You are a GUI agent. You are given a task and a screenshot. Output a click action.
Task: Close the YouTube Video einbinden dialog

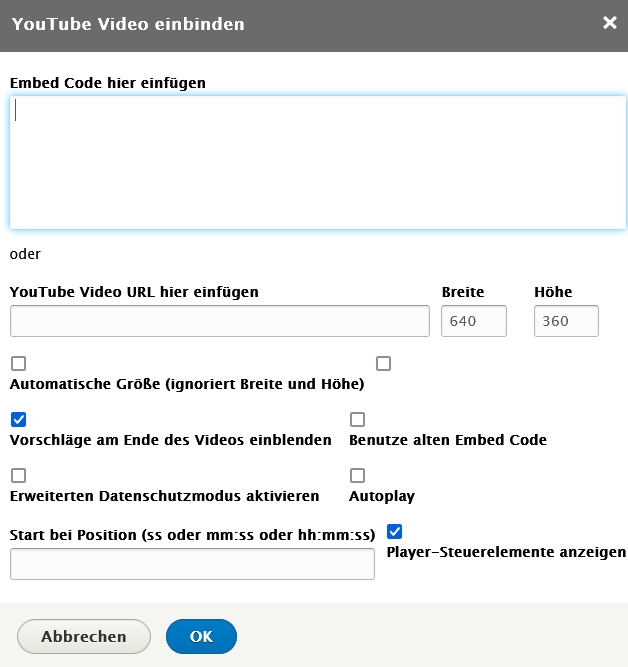[609, 23]
